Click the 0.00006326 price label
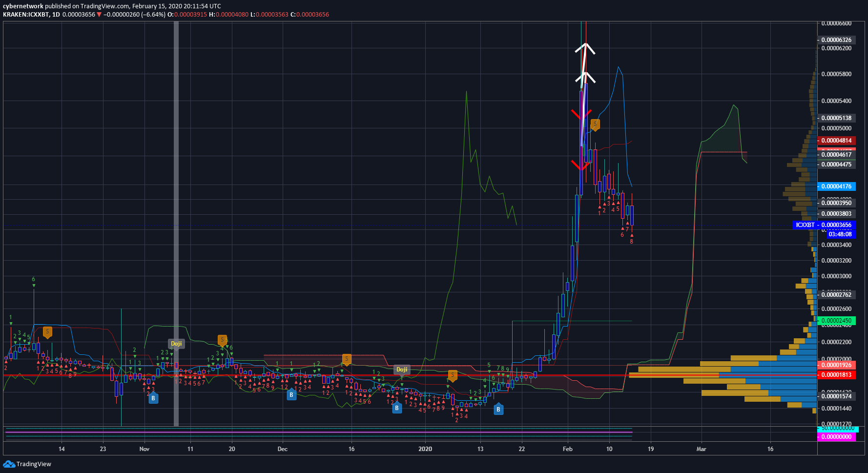This screenshot has width=868, height=473. pos(836,40)
